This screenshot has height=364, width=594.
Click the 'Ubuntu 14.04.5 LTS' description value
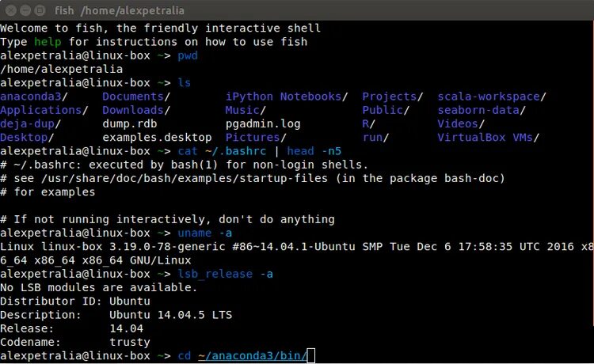click(171, 314)
